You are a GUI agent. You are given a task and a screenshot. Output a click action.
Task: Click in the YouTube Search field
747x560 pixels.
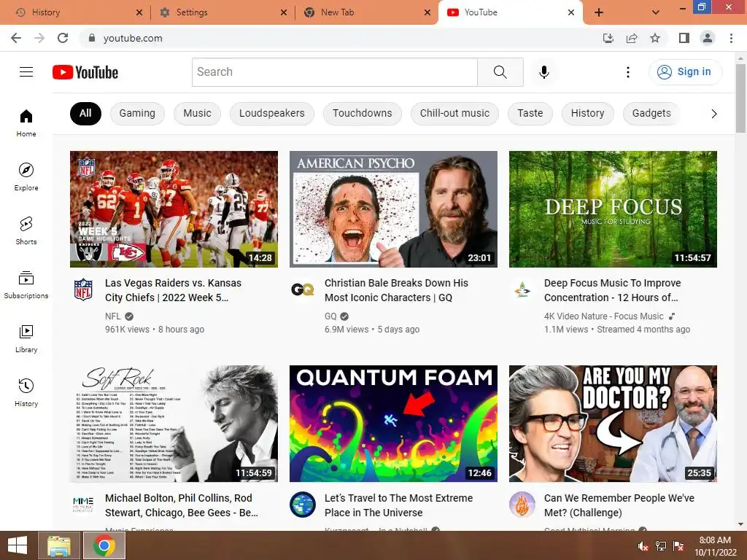335,72
